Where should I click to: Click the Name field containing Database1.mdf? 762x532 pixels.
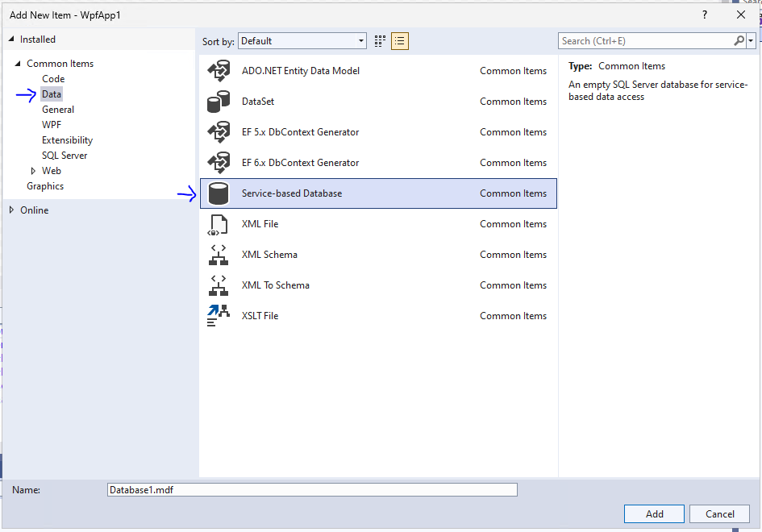(312, 490)
